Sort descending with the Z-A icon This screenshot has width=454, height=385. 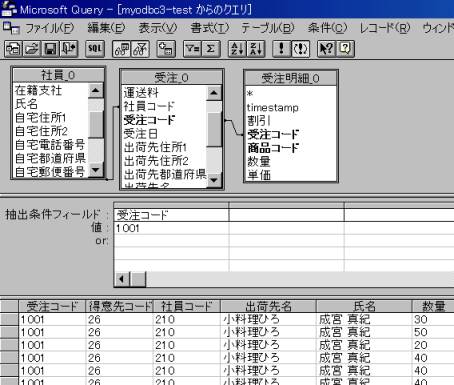(256, 49)
